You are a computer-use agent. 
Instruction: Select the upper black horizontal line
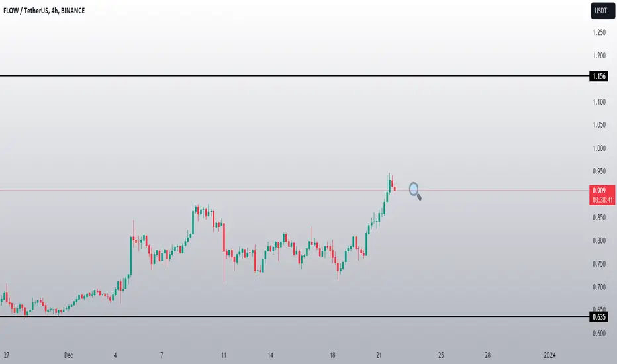(x=265, y=77)
